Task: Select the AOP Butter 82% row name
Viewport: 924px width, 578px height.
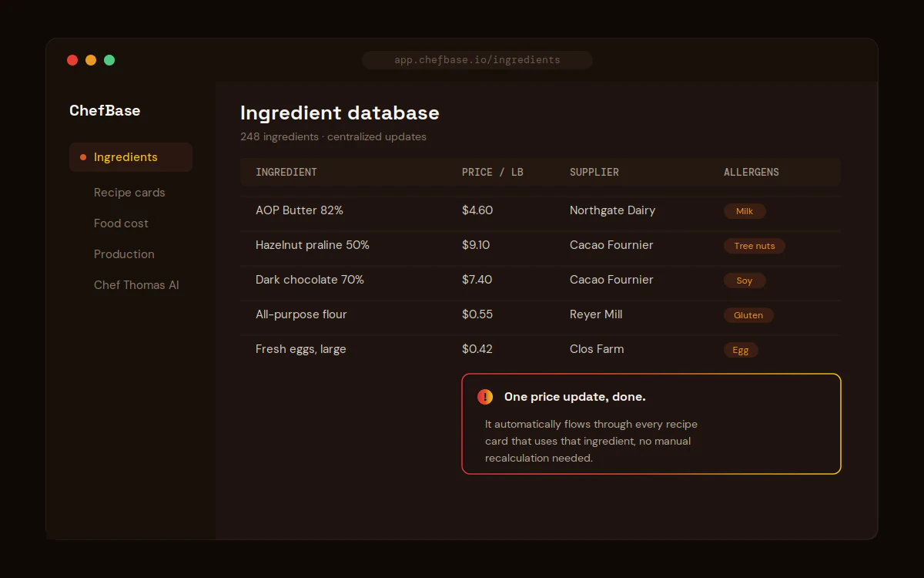Action: click(300, 210)
